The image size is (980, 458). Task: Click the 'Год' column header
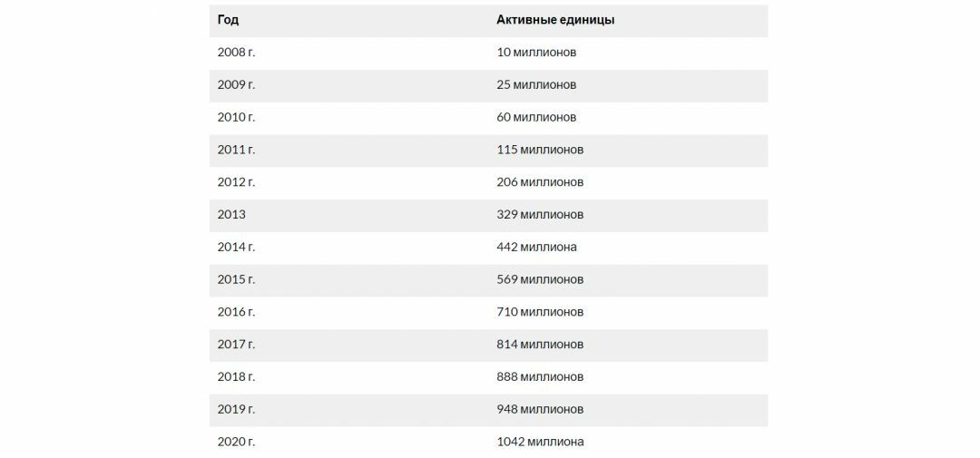click(x=228, y=20)
